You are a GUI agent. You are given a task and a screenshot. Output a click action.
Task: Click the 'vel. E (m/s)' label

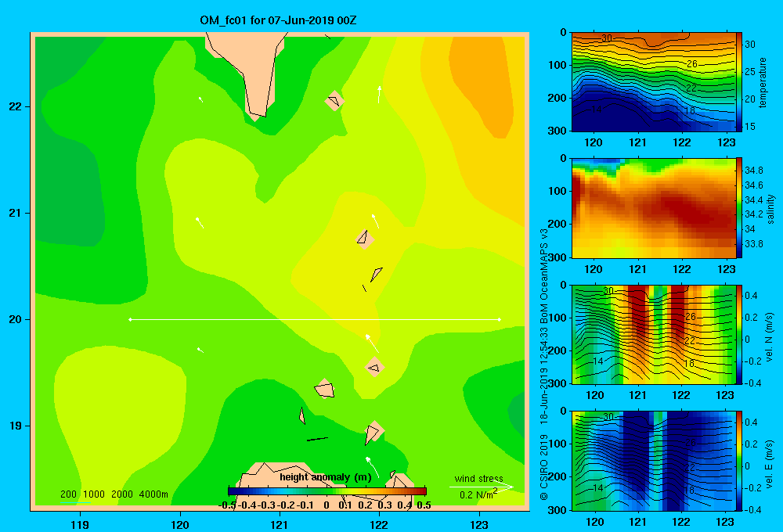[x=770, y=464]
